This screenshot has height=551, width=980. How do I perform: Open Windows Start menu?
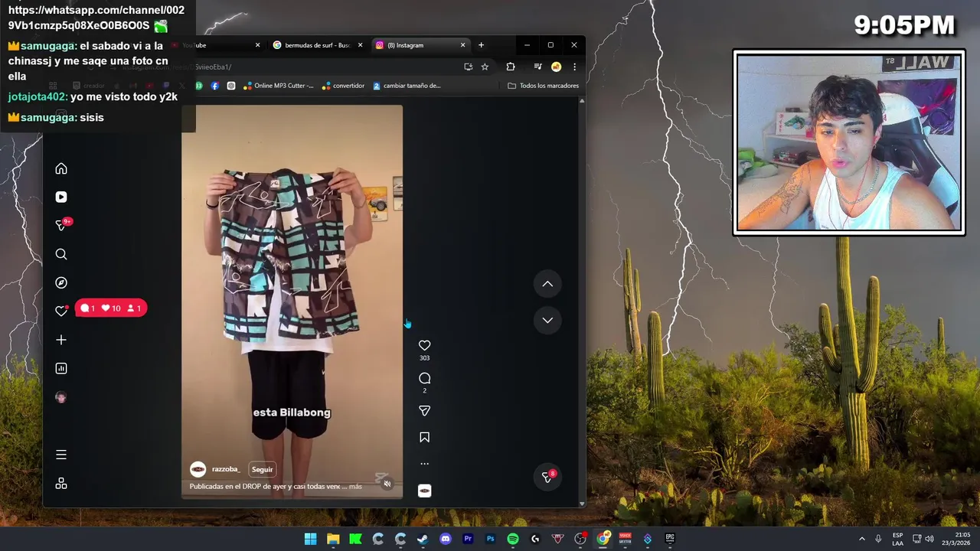click(310, 539)
